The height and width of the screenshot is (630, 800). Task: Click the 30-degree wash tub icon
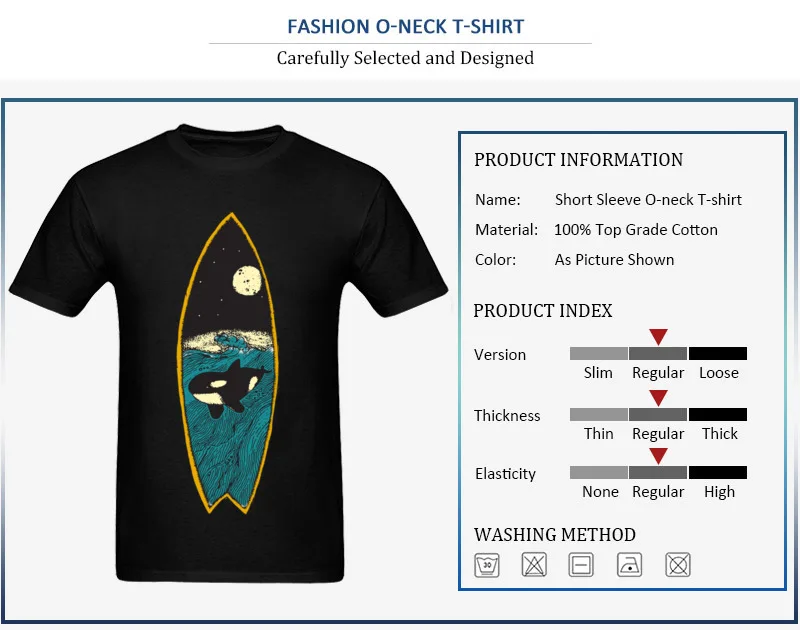coord(487,565)
